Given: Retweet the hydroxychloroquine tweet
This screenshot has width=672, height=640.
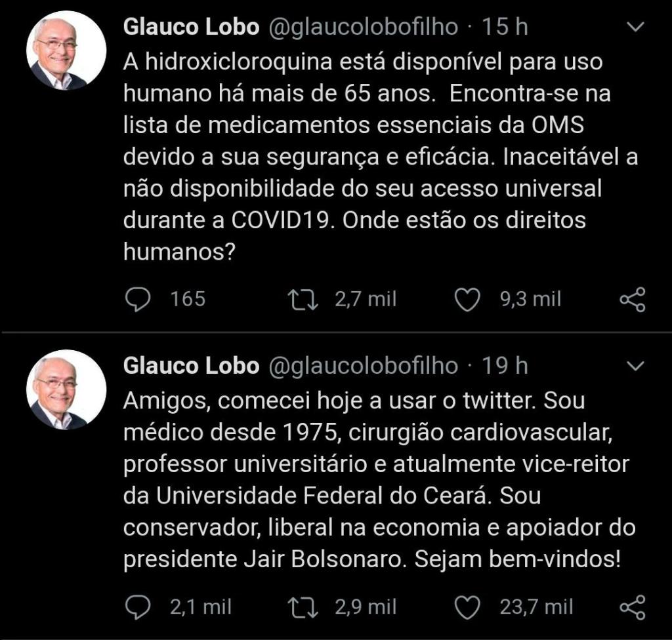Looking at the screenshot, I should [304, 300].
